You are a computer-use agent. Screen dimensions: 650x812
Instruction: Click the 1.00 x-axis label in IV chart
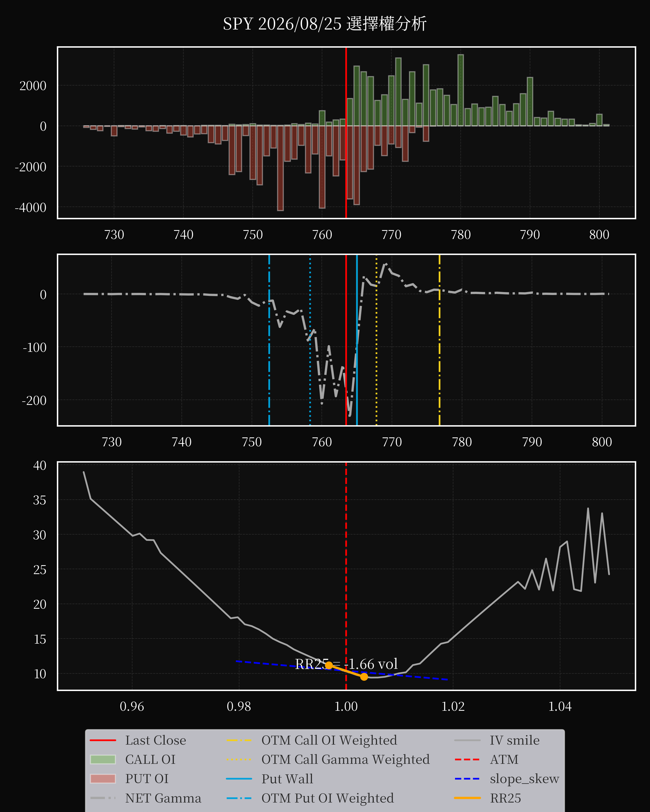346,706
